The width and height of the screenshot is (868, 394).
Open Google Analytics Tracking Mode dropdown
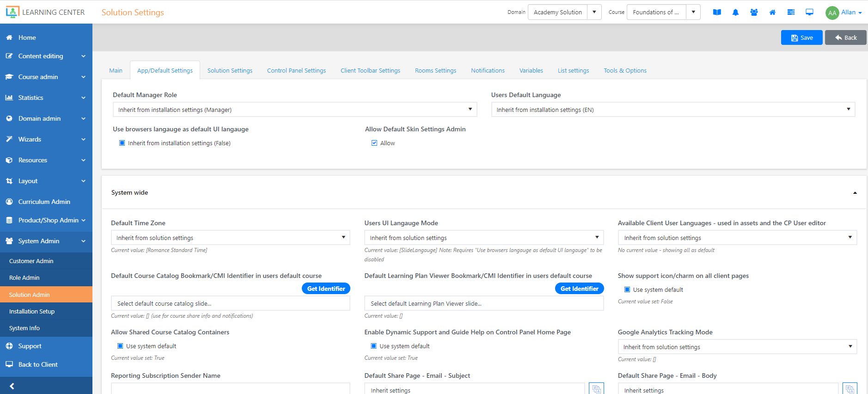737,347
